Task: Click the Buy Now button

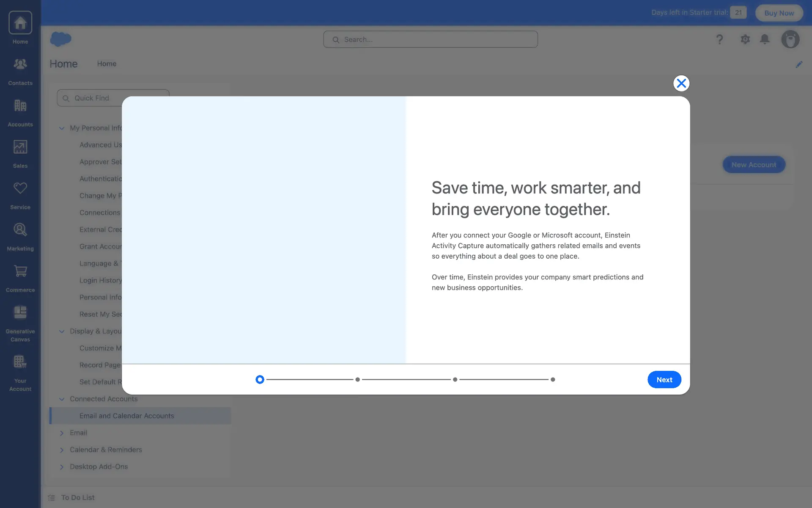Action: (x=779, y=13)
